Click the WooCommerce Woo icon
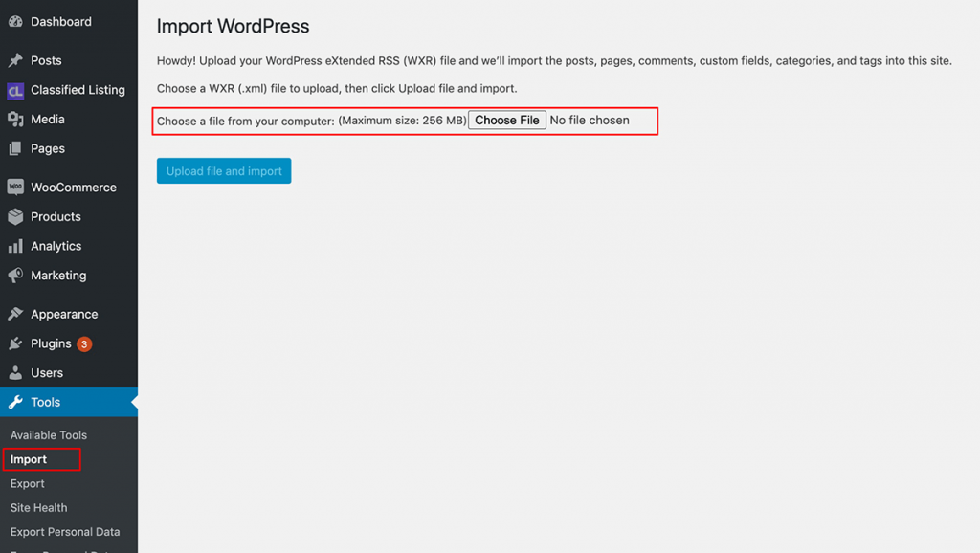This screenshot has width=980, height=553. (15, 187)
